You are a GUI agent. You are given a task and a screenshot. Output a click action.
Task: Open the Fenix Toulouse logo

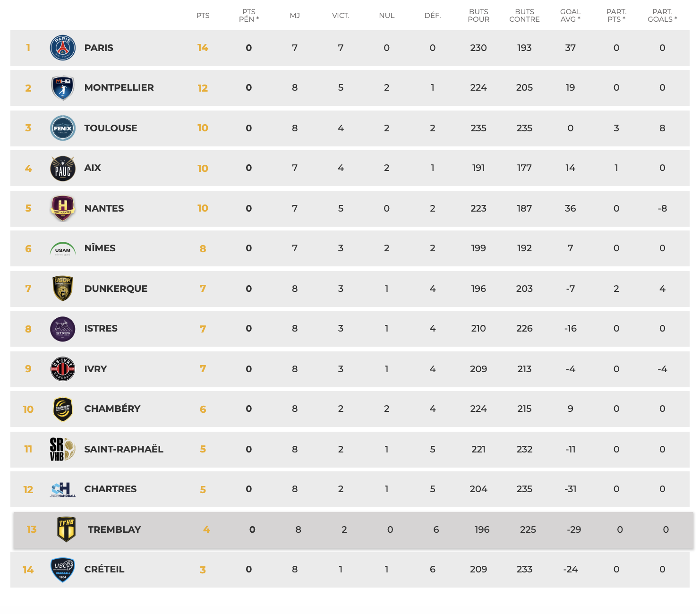click(63, 128)
